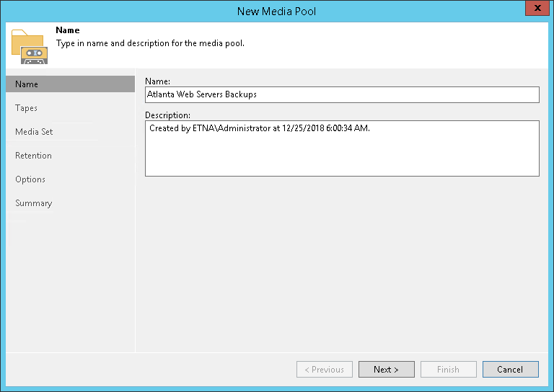The height and width of the screenshot is (392, 554).
Task: Click the "Type in name and description" header text
Action: (x=150, y=43)
